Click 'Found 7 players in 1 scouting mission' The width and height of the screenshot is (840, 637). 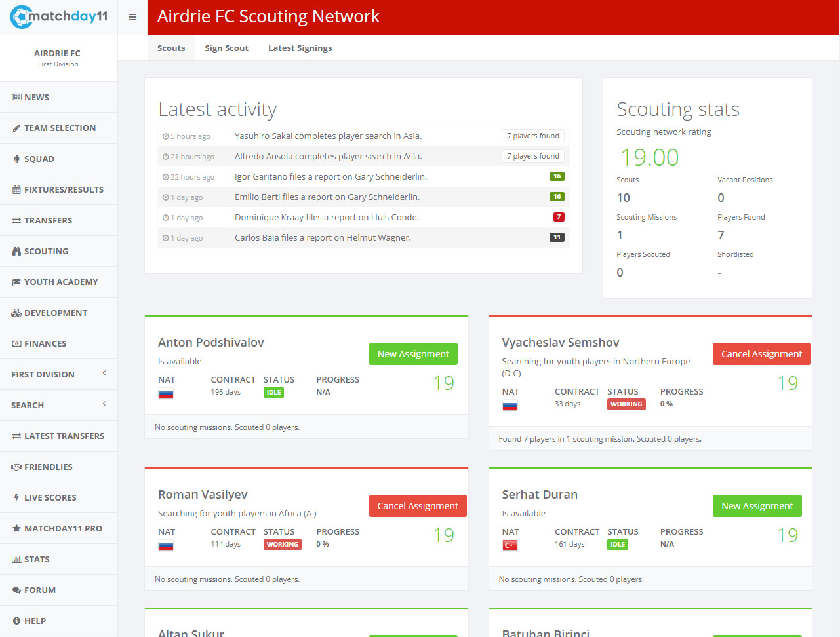click(x=567, y=439)
